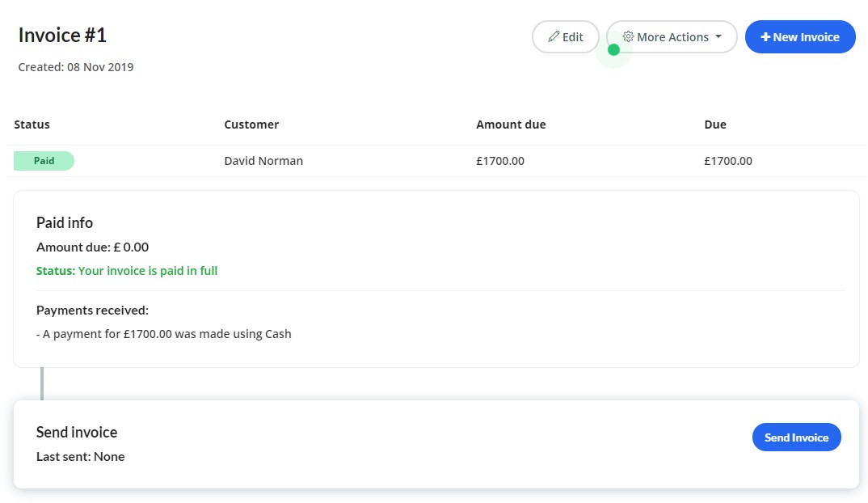
Task: Click the plus icon on New Invoice
Action: click(x=765, y=37)
